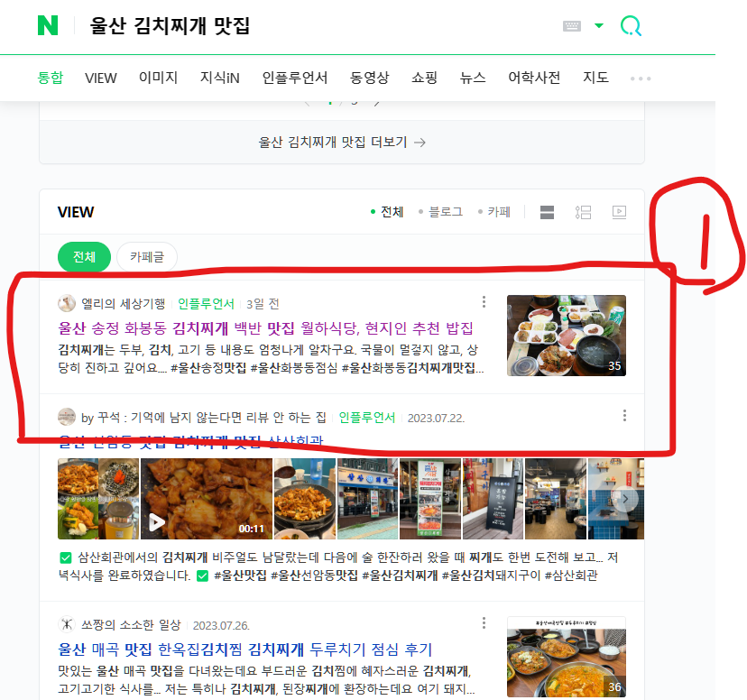Open post 울산 매곡 맛집 한옥집김치찜
This screenshot has height=700, width=747.
pyautogui.click(x=244, y=649)
